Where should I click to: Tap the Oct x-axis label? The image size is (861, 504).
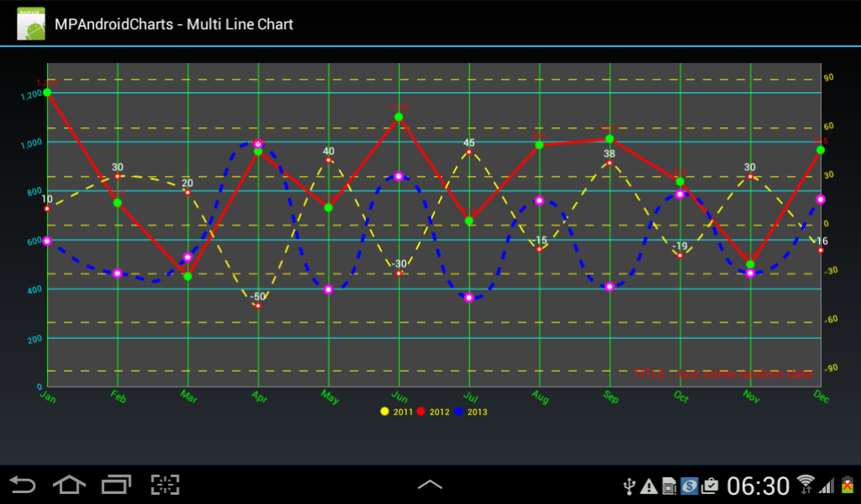pyautogui.click(x=681, y=397)
